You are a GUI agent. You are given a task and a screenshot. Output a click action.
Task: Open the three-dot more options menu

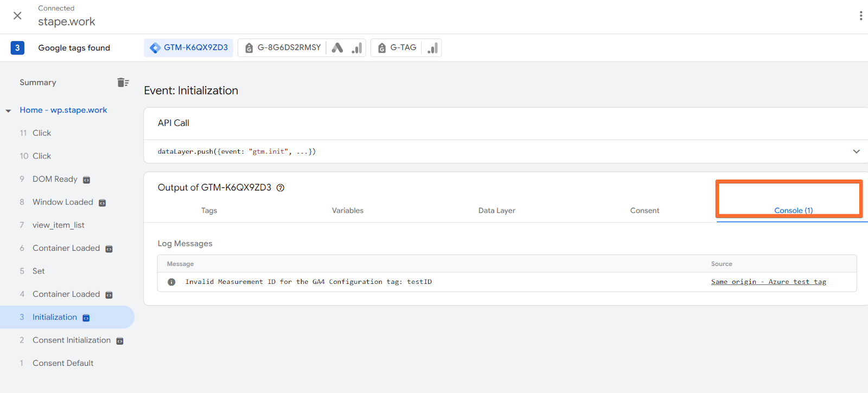pyautogui.click(x=860, y=16)
